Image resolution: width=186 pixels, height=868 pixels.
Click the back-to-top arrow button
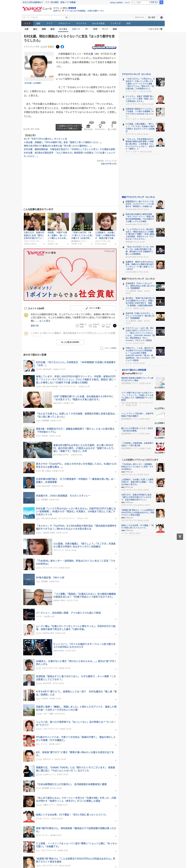coord(180,536)
